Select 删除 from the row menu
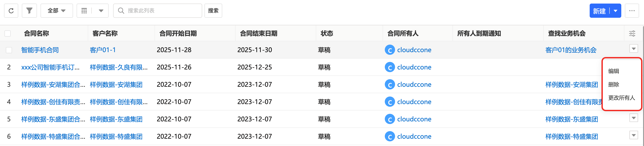 (613, 85)
